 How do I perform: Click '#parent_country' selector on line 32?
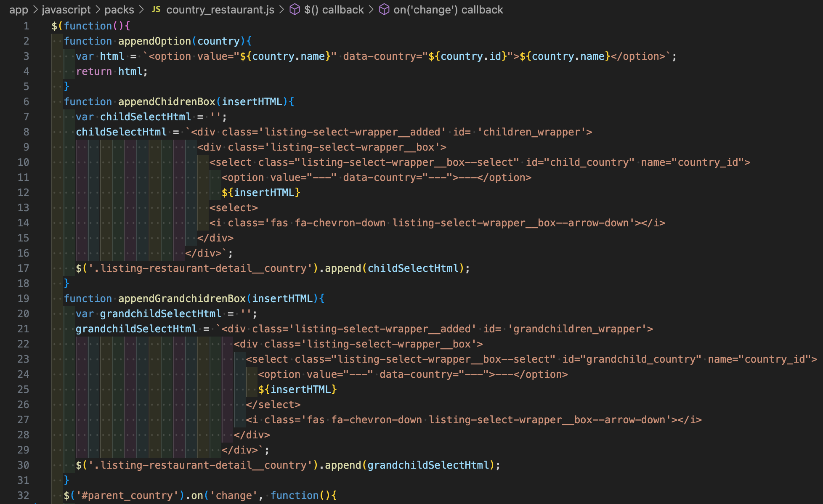[127, 496]
